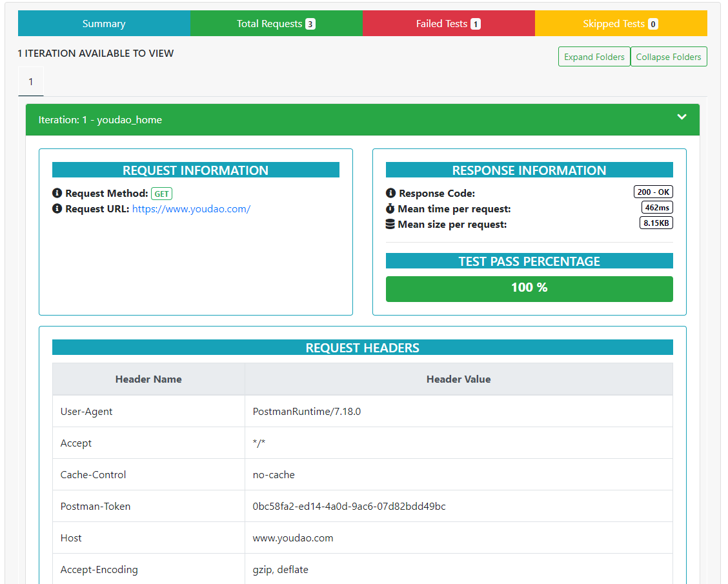Image resolution: width=728 pixels, height=584 pixels.
Task: Click the Iteration: 1 - youdao_home header
Action: (x=363, y=120)
